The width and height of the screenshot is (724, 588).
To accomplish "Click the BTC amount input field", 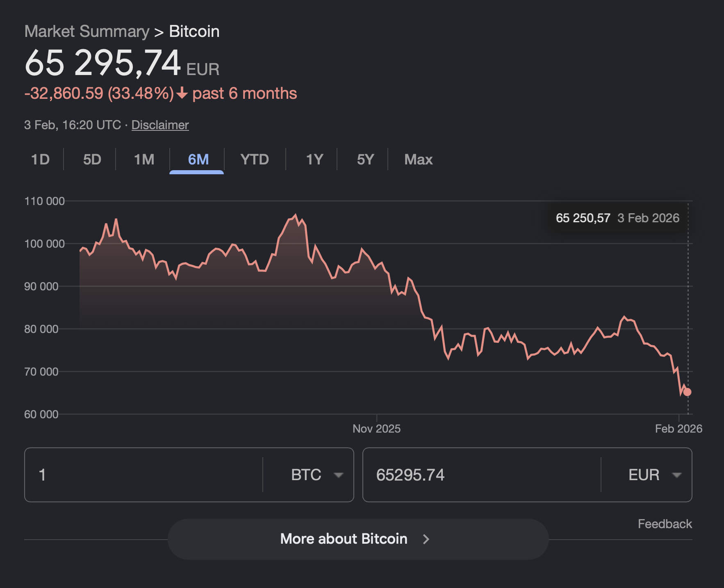I will pyautogui.click(x=143, y=475).
